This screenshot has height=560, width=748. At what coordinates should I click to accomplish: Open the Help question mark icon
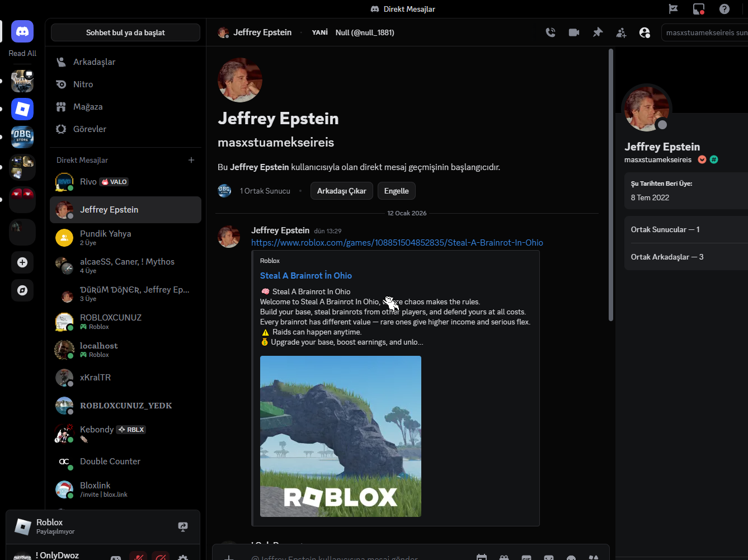click(725, 9)
